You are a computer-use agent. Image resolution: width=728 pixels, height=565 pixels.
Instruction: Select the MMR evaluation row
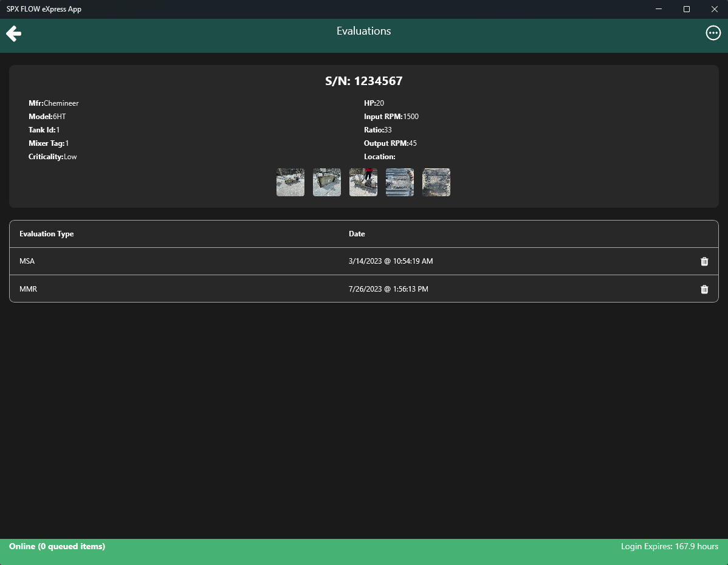(364, 289)
